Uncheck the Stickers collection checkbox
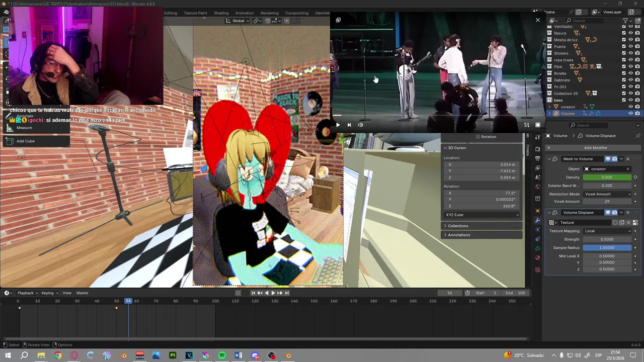This screenshot has height=362, width=644. (624, 53)
